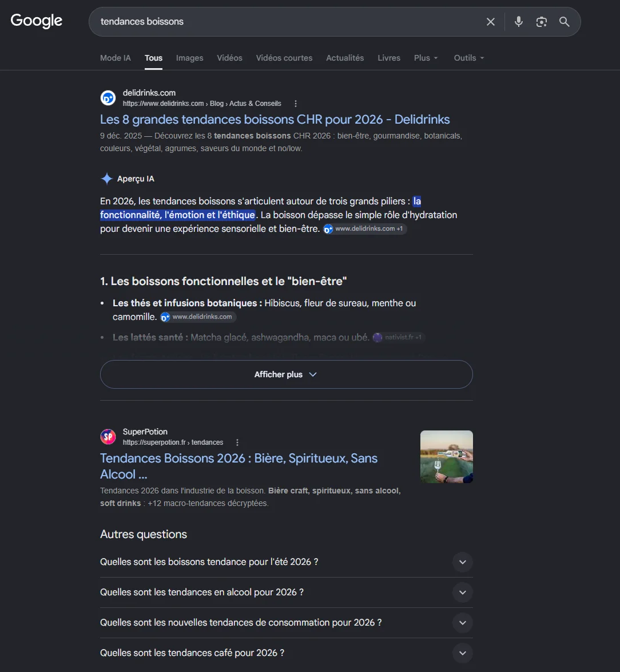Click the wine pouring thumbnail image
The image size is (620, 672).
(x=447, y=456)
